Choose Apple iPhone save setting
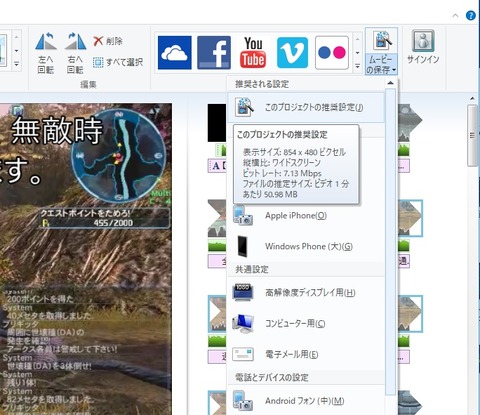Viewport: 480px width, 415px height. coord(306,215)
